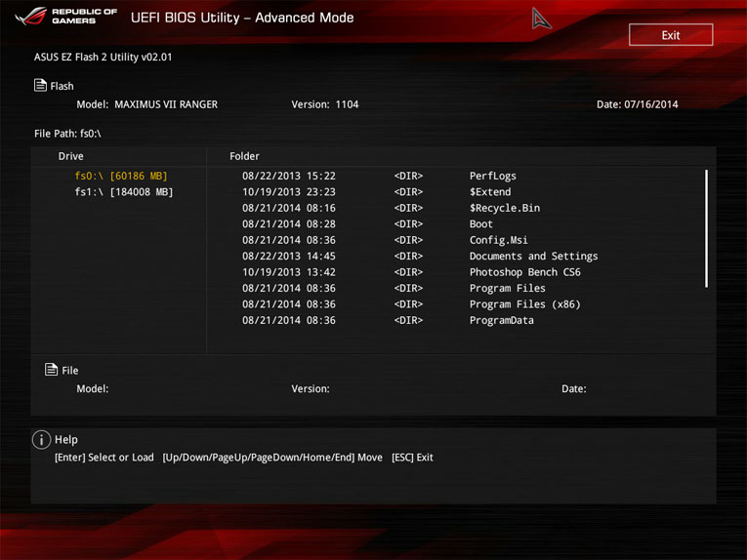The height and width of the screenshot is (560, 747).
Task: Open the Photoshop Bench CS6 folder
Action: (525, 272)
